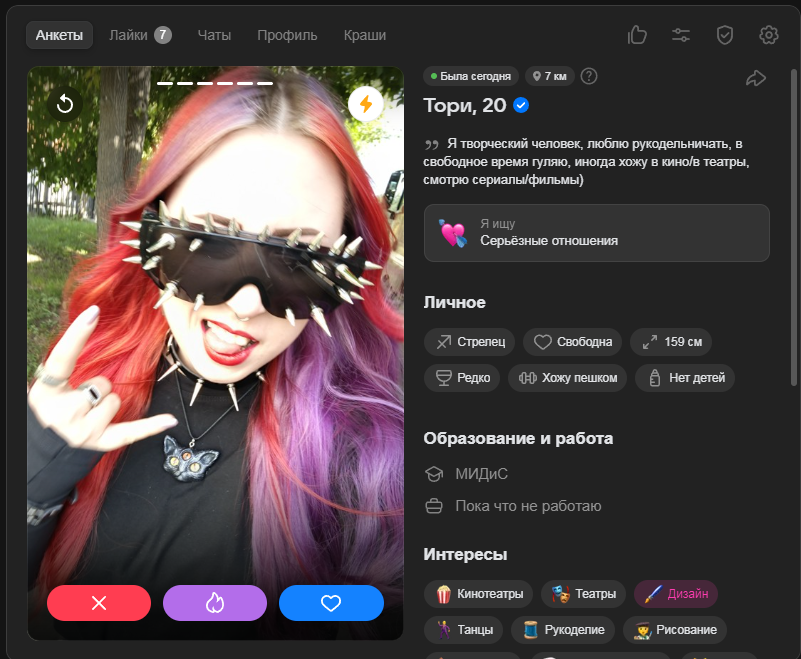Click the Интересы section heading
The image size is (801, 659).
465,554
